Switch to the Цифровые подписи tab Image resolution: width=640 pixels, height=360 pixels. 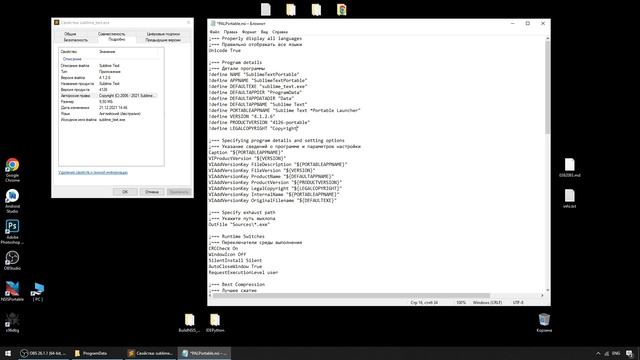[163, 34]
